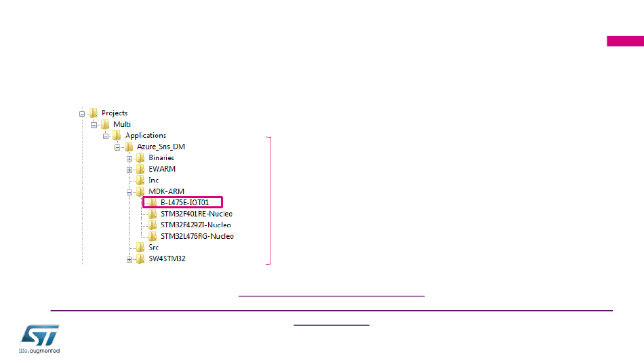The height and width of the screenshot is (363, 644).
Task: Collapse the Projects tree node
Action: [x=82, y=114]
